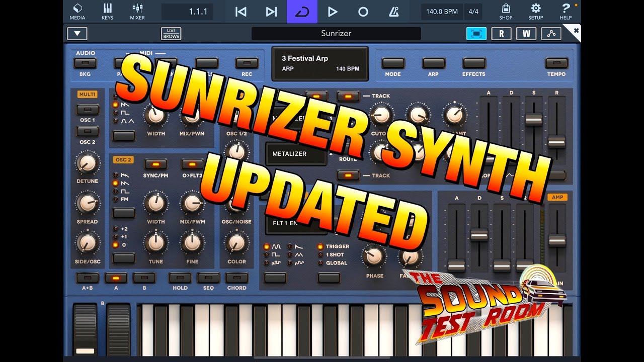Image resolution: width=644 pixels, height=362 pixels.
Task: Toggle the HOLD button
Action: [x=180, y=278]
